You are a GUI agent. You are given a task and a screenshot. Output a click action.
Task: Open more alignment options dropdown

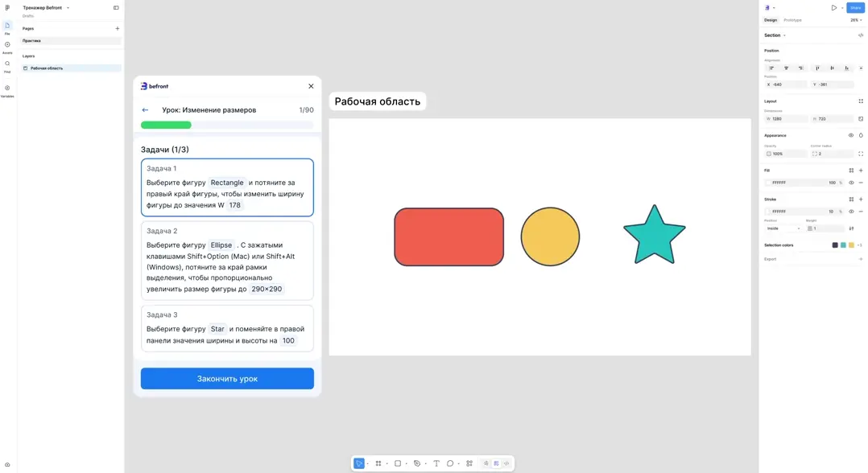860,68
